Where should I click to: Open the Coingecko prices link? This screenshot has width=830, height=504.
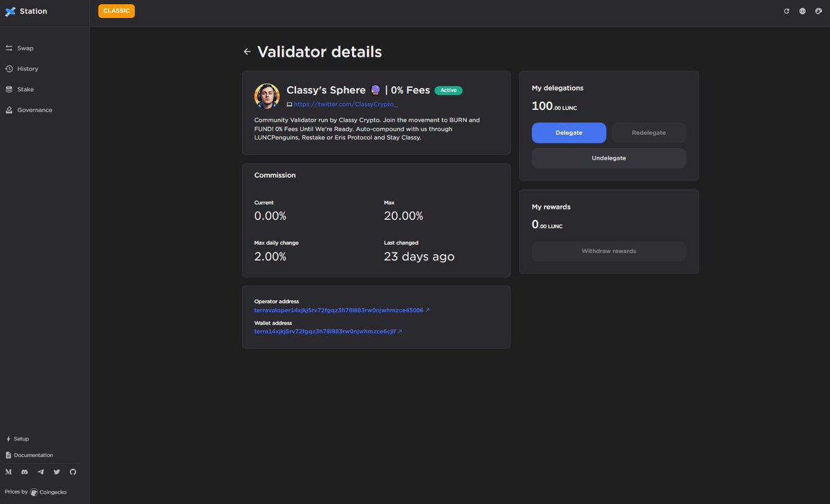[x=48, y=492]
